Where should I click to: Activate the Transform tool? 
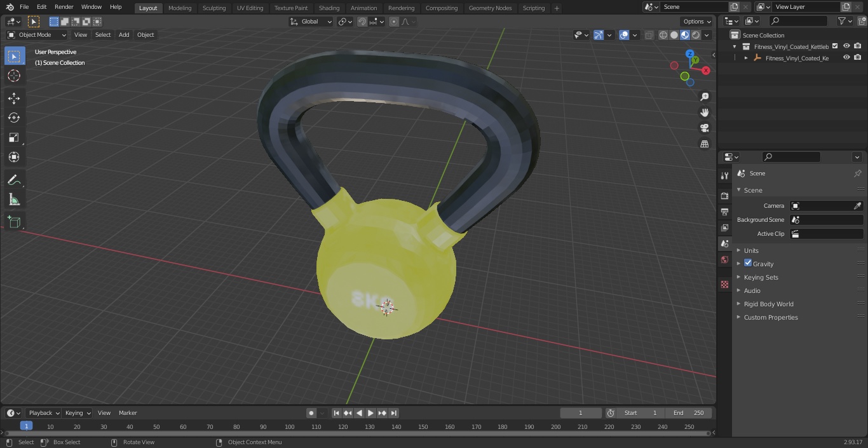coord(14,157)
